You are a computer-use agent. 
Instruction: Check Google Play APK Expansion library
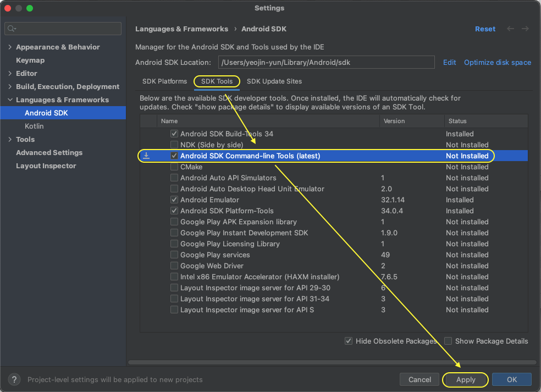click(x=174, y=222)
